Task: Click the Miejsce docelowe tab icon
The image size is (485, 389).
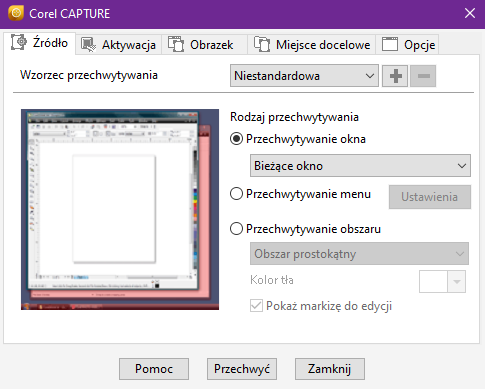Action: pyautogui.click(x=262, y=44)
